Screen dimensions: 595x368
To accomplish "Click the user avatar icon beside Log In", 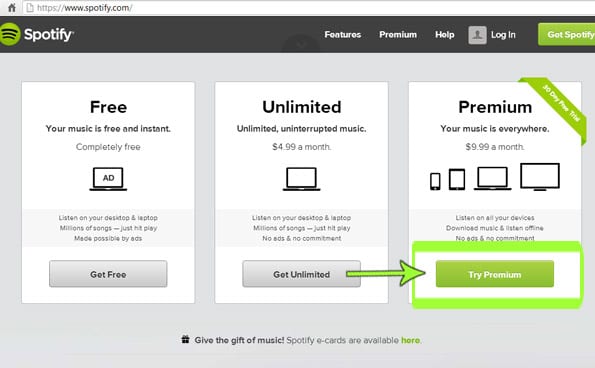I will [477, 35].
